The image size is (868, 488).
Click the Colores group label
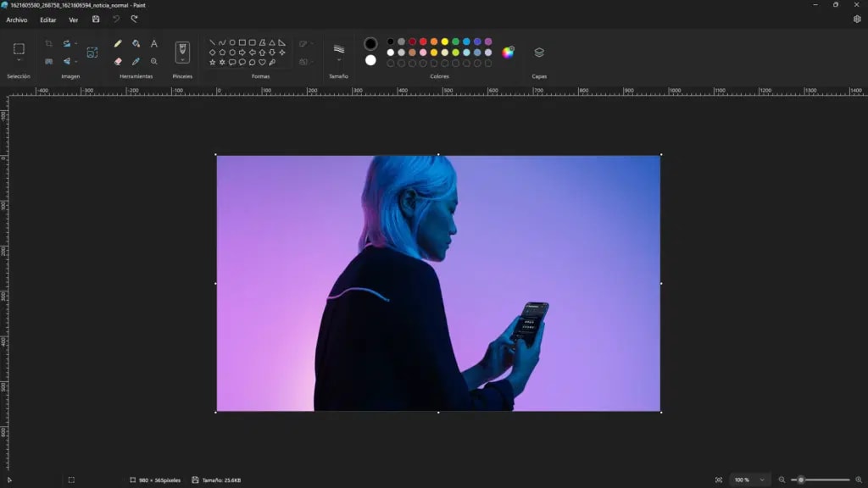pos(440,76)
